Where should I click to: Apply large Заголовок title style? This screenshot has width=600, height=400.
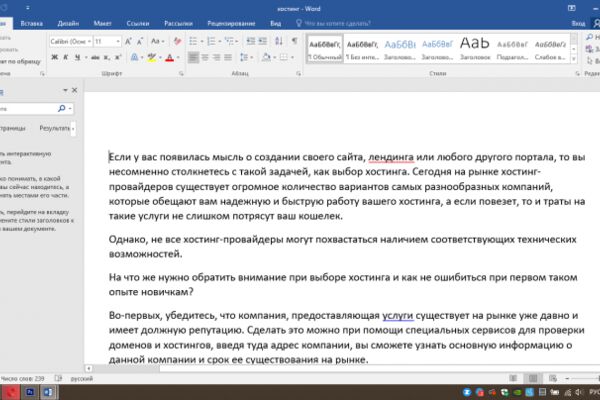tap(475, 49)
